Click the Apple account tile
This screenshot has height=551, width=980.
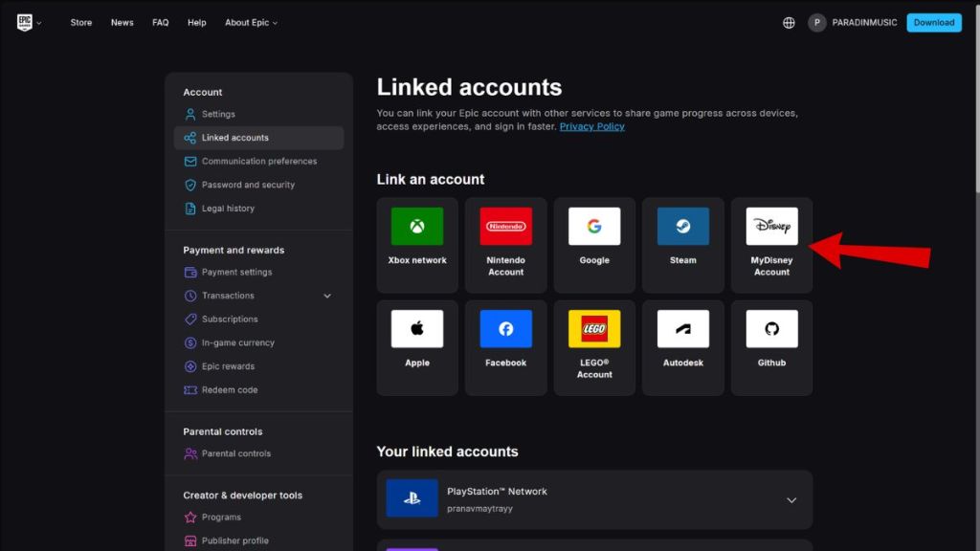[417, 346]
